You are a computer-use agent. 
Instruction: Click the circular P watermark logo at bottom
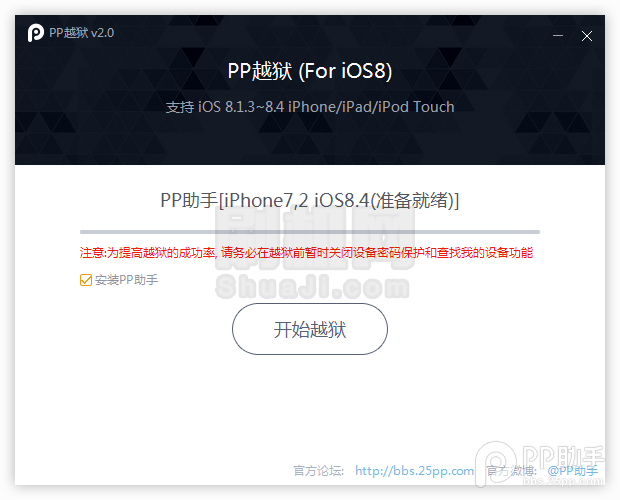click(495, 463)
